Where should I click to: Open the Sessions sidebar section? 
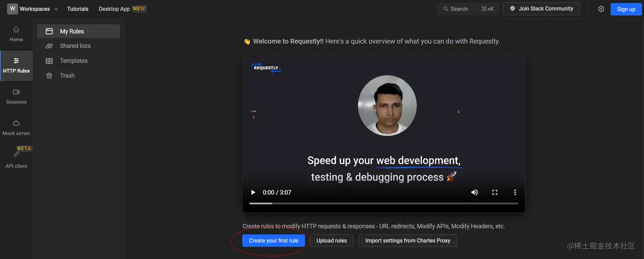tap(16, 97)
